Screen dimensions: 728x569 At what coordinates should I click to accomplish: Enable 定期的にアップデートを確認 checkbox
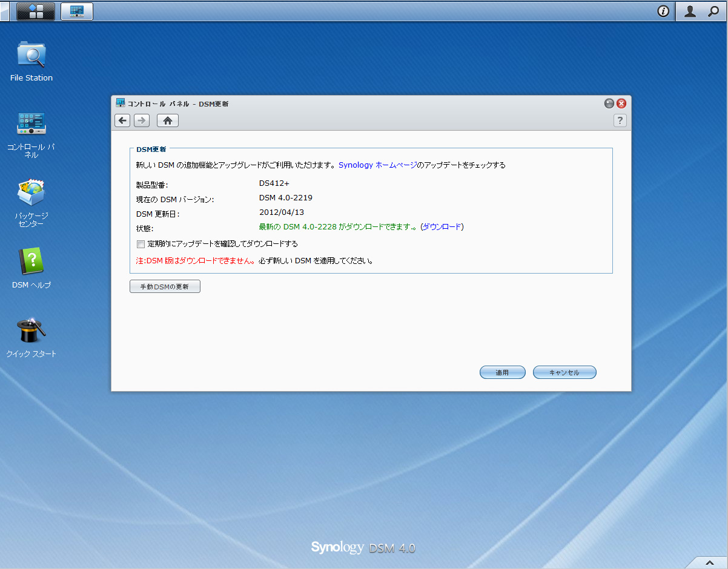[x=141, y=244]
